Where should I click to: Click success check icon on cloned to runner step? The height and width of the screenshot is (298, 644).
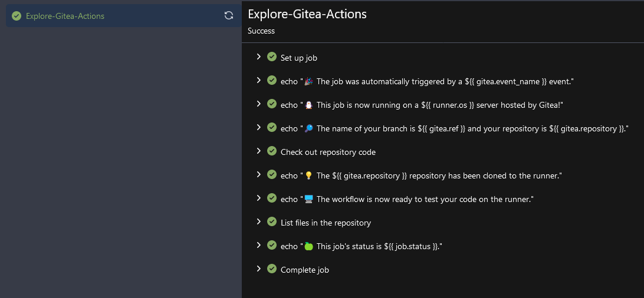[271, 175]
